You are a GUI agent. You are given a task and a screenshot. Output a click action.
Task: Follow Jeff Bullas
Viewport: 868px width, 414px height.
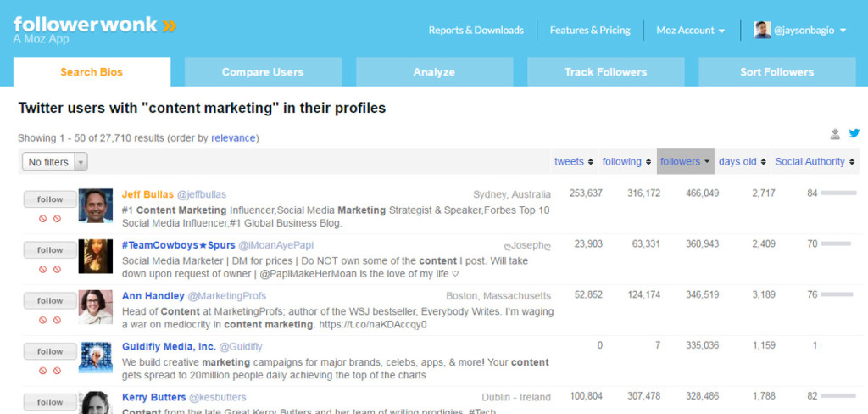(x=50, y=199)
